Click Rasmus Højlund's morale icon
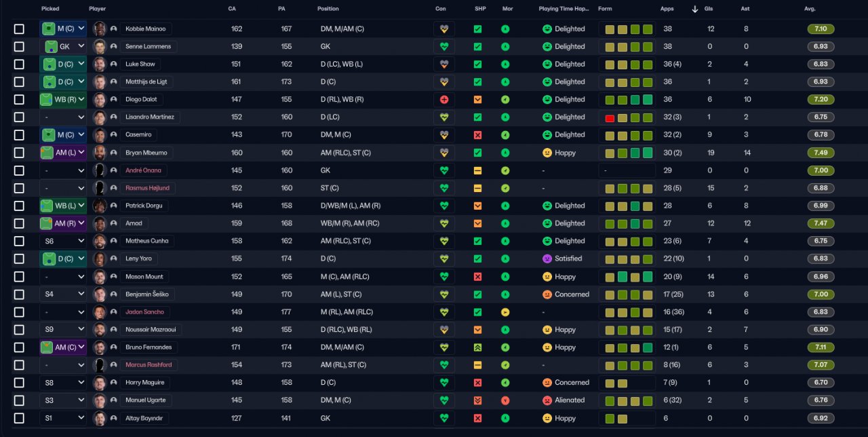 coord(505,188)
